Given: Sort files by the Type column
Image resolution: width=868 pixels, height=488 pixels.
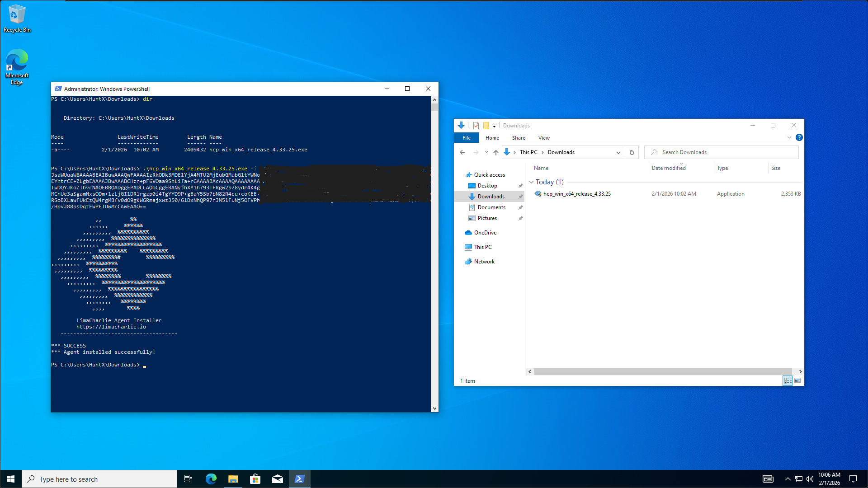Looking at the screenshot, I should click(x=722, y=168).
